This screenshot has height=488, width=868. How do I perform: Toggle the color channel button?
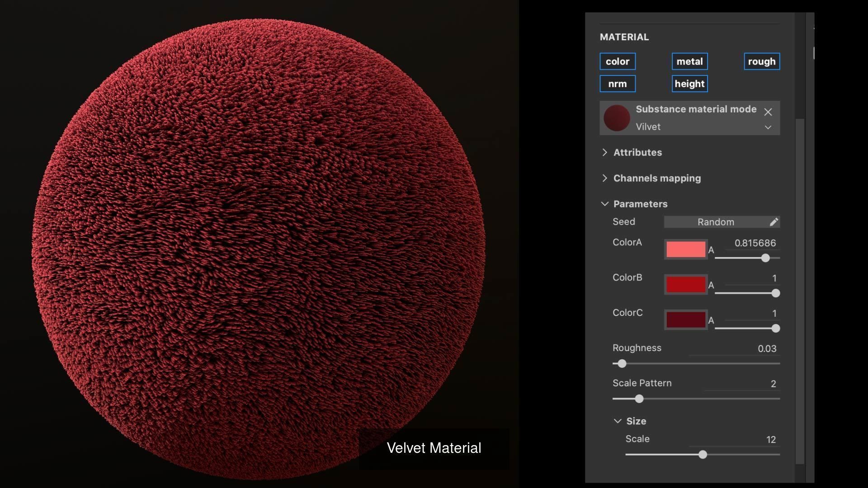click(x=618, y=61)
